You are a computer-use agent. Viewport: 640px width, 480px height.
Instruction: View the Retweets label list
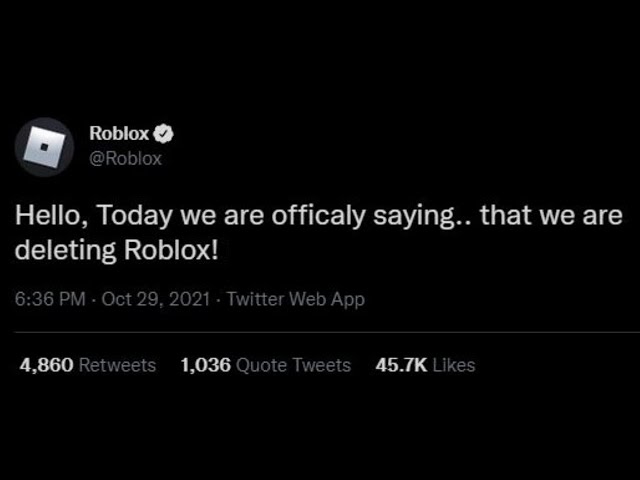tap(117, 365)
